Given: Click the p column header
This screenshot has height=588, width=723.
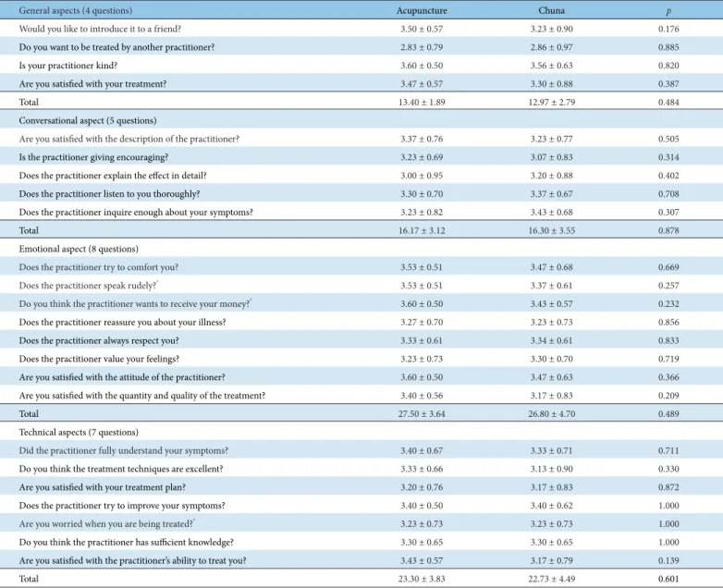Looking at the screenshot, I should tap(668, 11).
